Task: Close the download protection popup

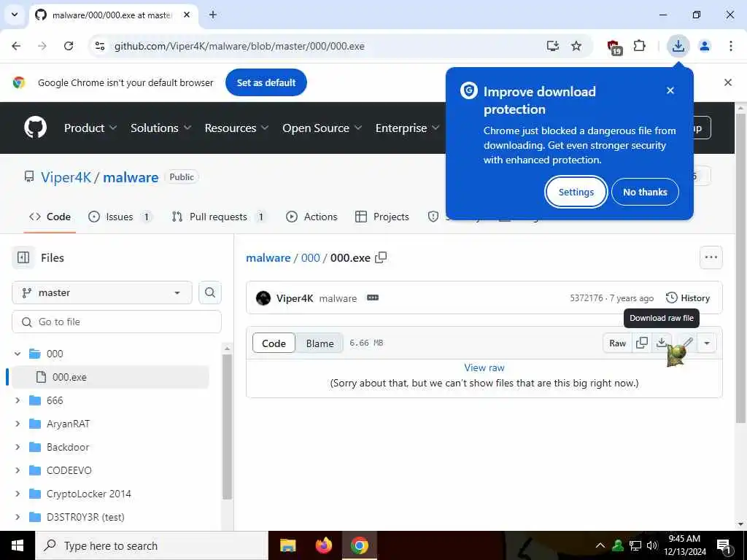Action: click(x=670, y=90)
